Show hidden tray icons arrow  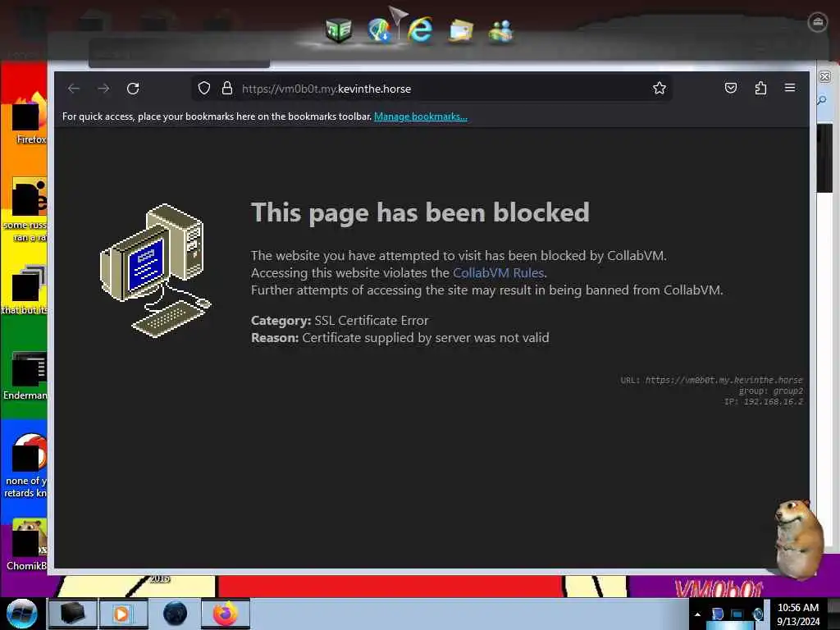click(697, 614)
